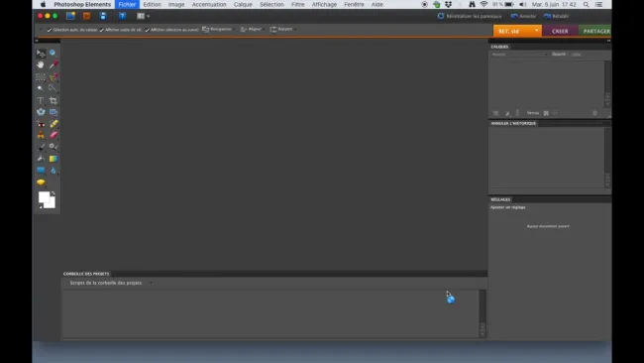Open the layer blend mode dropdown
Screen dimensions: 644x363
point(519,55)
